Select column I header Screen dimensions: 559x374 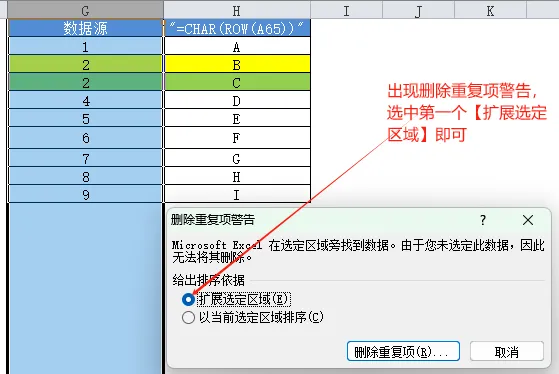point(346,10)
